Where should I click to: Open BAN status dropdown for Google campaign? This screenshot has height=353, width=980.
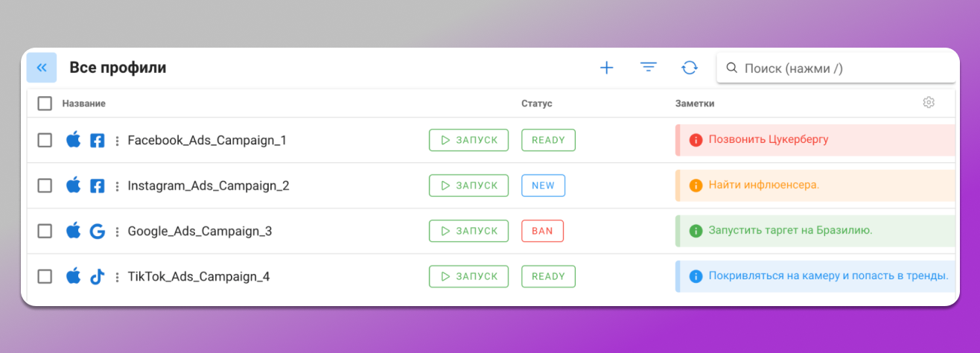tap(542, 231)
